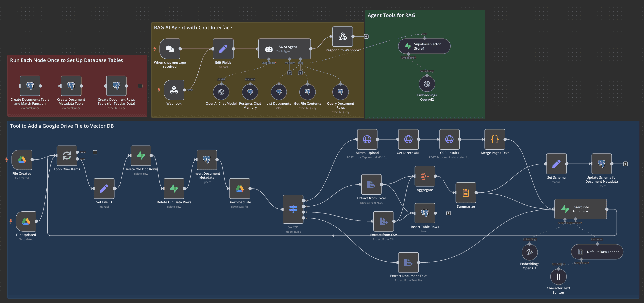This screenshot has width=644, height=303.
Task: Open the Switch node
Action: (293, 209)
